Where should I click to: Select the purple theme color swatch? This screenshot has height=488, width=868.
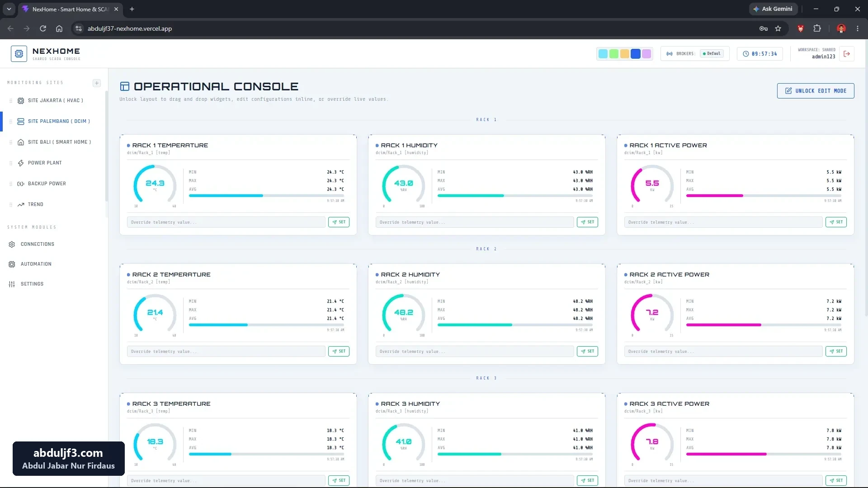pyautogui.click(x=646, y=54)
